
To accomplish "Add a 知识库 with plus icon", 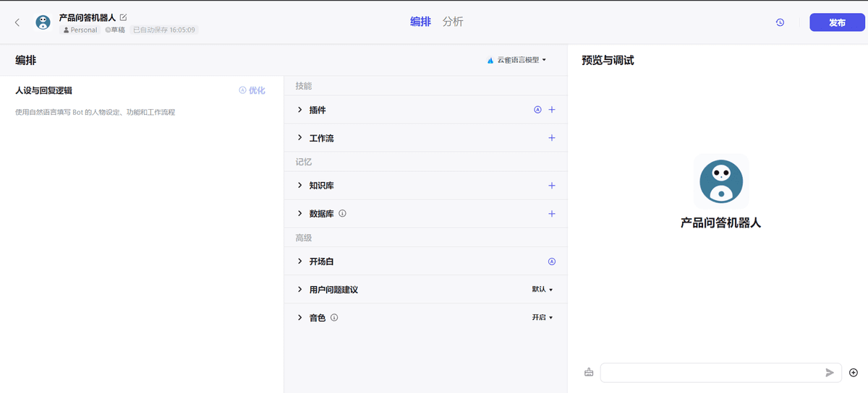I will [552, 186].
